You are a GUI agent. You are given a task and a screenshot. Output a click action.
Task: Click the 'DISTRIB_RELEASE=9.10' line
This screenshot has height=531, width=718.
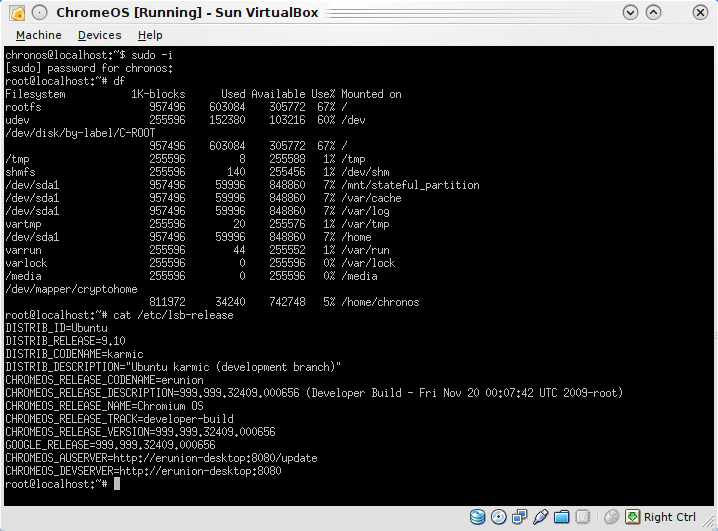[x=65, y=341]
